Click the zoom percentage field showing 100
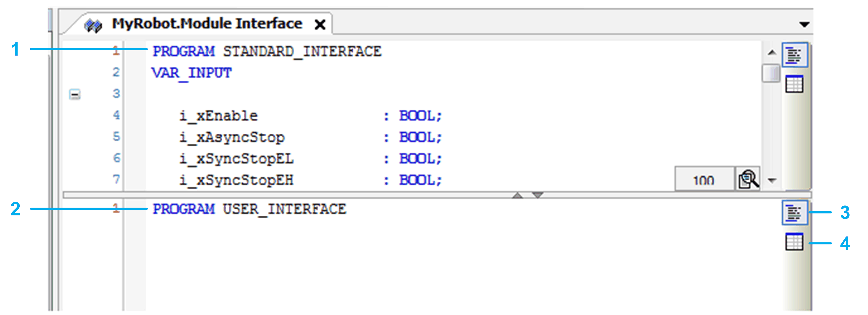 point(704,180)
